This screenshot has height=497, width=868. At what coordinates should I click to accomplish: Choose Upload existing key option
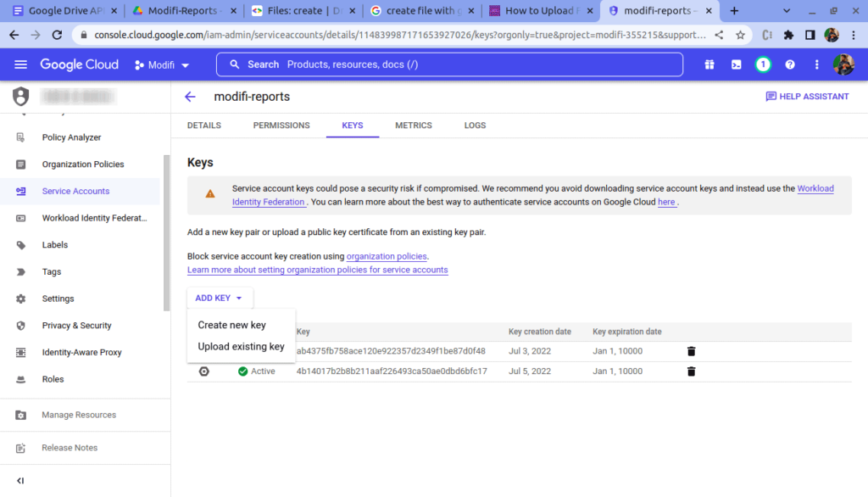point(241,347)
